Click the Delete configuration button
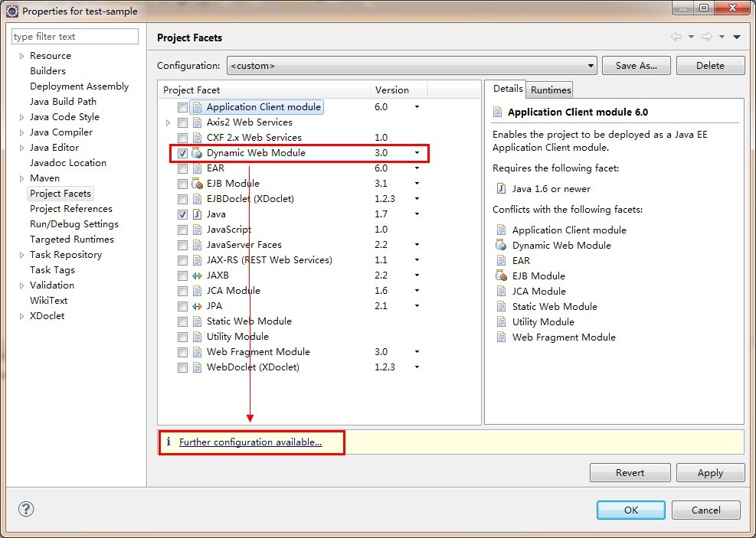Viewport: 756px width, 538px height. (710, 66)
